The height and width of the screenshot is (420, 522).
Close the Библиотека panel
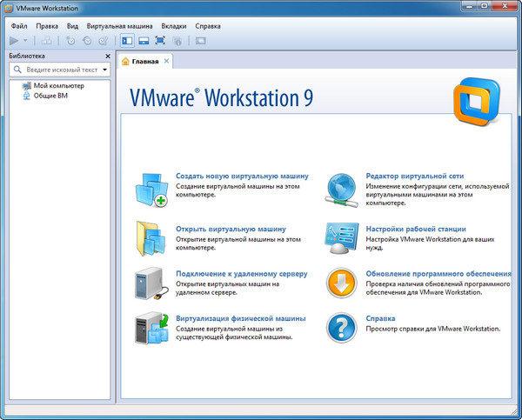click(x=108, y=57)
